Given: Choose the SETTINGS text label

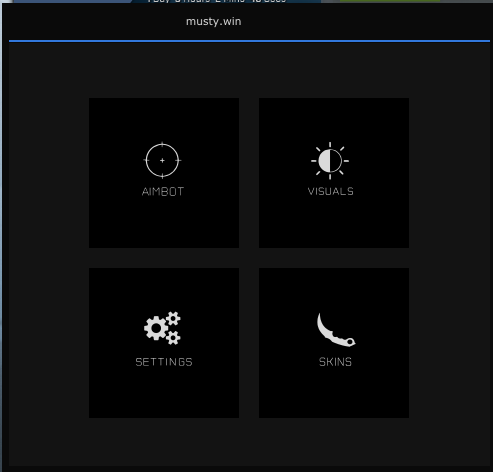Looking at the screenshot, I should pos(164,362).
